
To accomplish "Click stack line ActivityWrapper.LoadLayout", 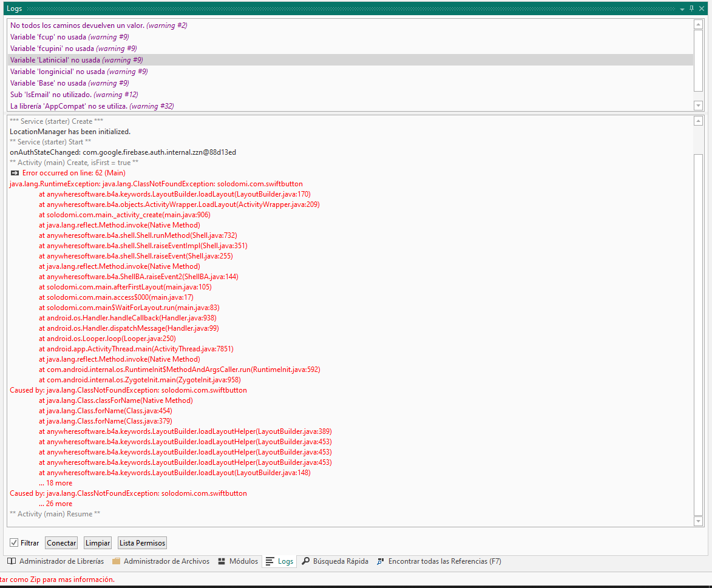I will [x=179, y=204].
